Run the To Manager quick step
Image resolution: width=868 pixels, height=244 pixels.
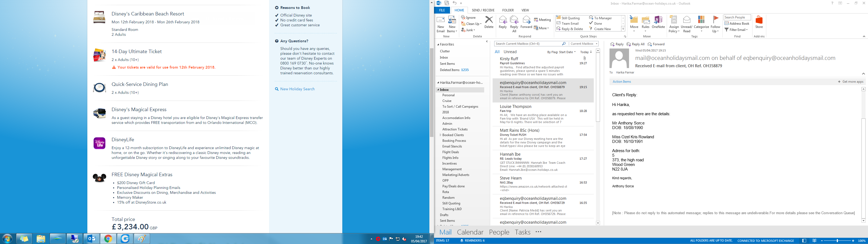[601, 18]
